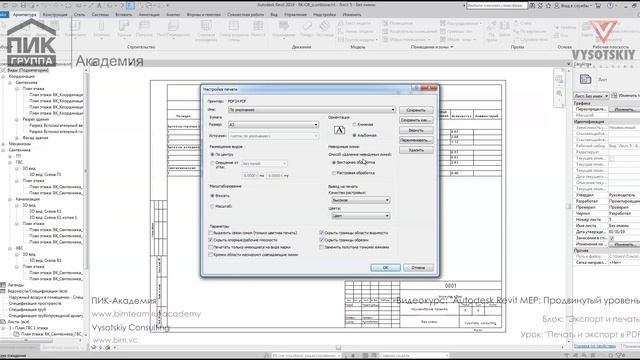Click the Сохранить как... button

[x=416, y=120]
